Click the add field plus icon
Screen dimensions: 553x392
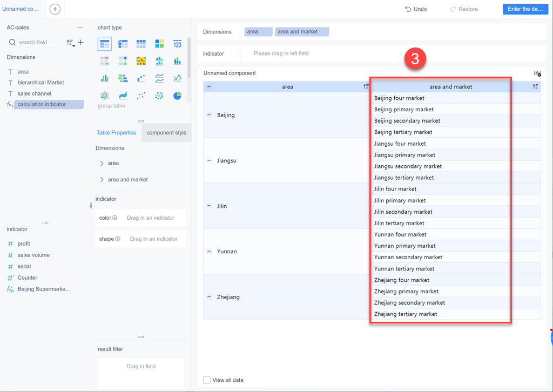point(81,42)
